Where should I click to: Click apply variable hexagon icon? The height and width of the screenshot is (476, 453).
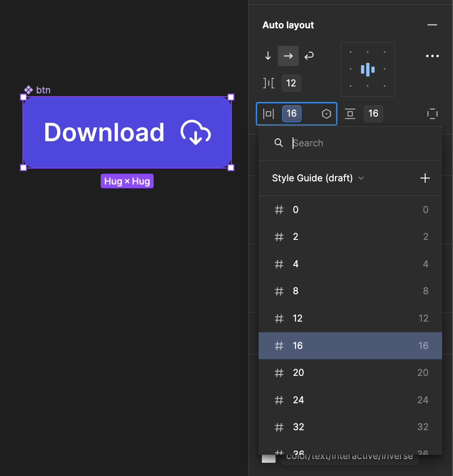(x=327, y=114)
